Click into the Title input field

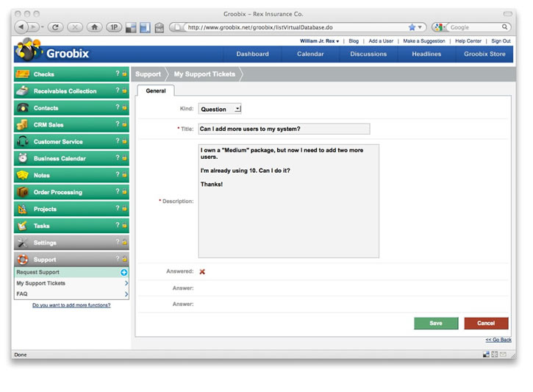(x=285, y=129)
